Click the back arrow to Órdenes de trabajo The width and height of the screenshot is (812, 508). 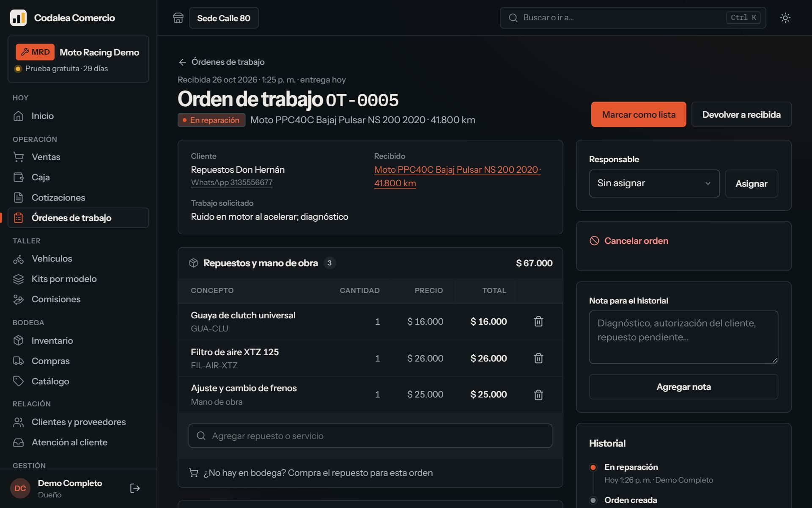pos(182,62)
